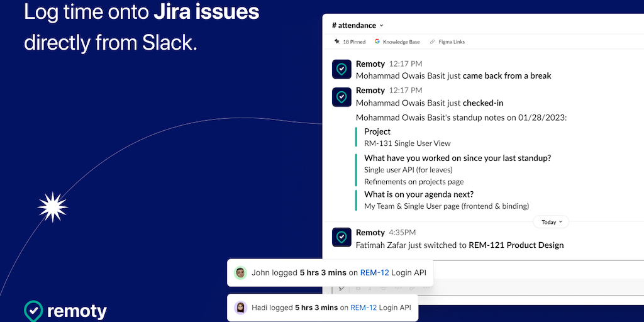The image size is (644, 322).
Task: Click the remoty wordmark text
Action: click(77, 312)
